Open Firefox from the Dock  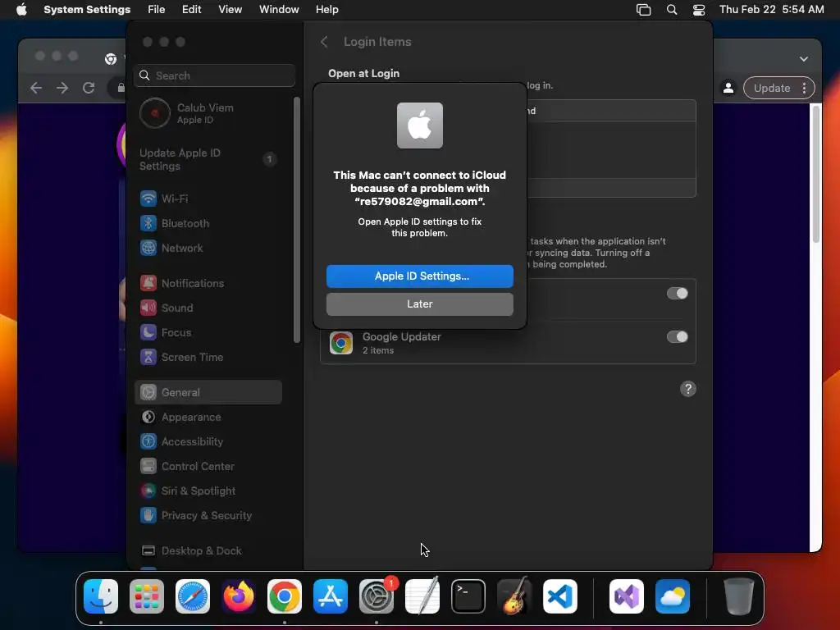coord(239,596)
